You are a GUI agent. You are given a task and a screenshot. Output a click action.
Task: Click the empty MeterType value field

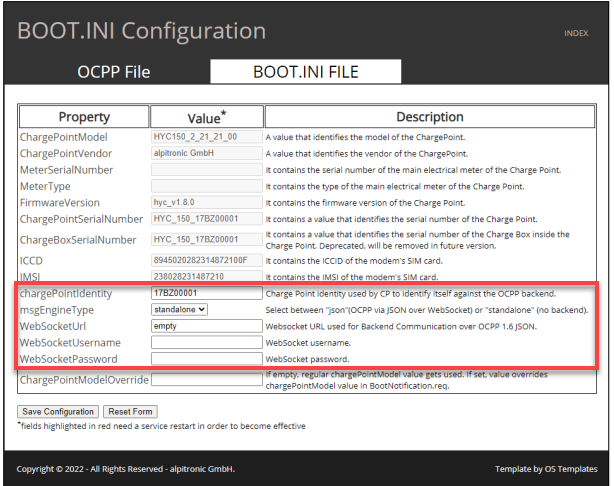(207, 186)
